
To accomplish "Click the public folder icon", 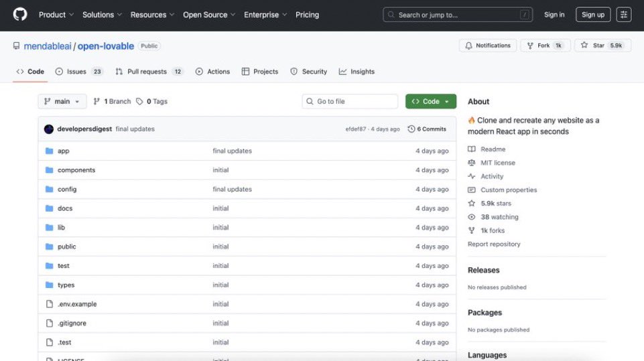I will point(50,246).
